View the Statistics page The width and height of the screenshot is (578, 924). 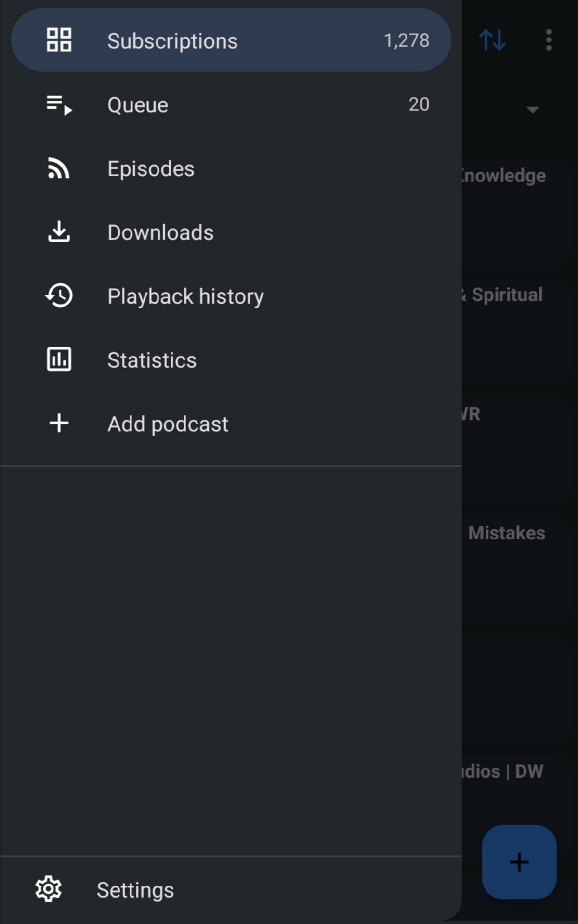(x=152, y=360)
